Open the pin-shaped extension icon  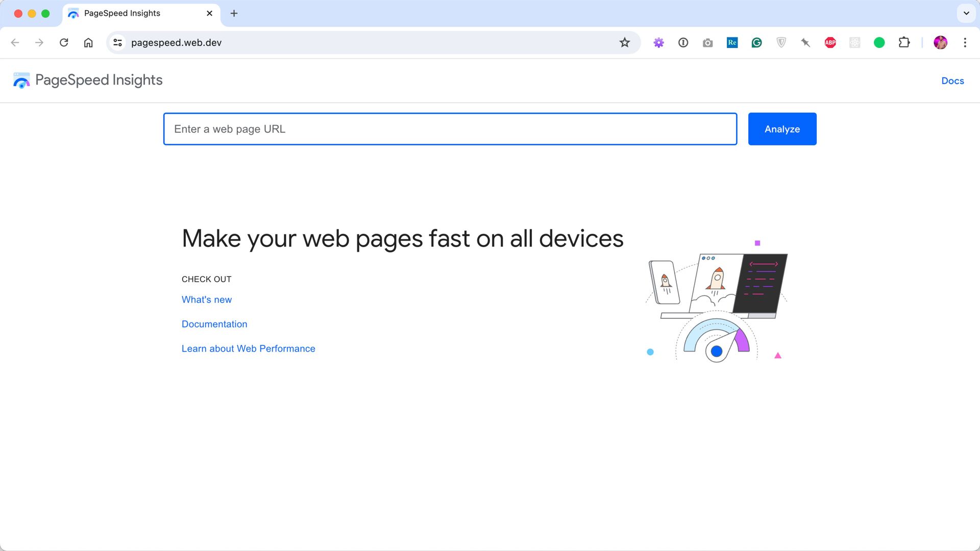[x=805, y=43]
